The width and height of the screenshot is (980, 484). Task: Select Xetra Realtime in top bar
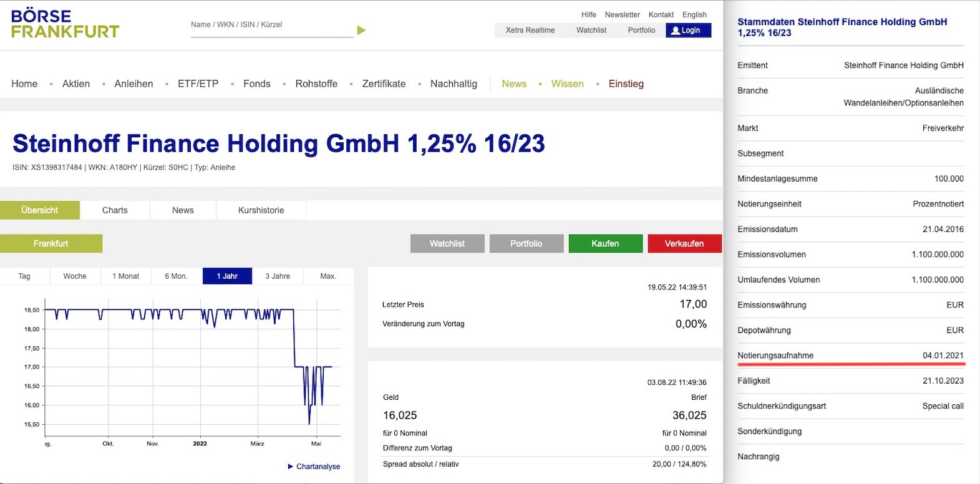coord(530,30)
